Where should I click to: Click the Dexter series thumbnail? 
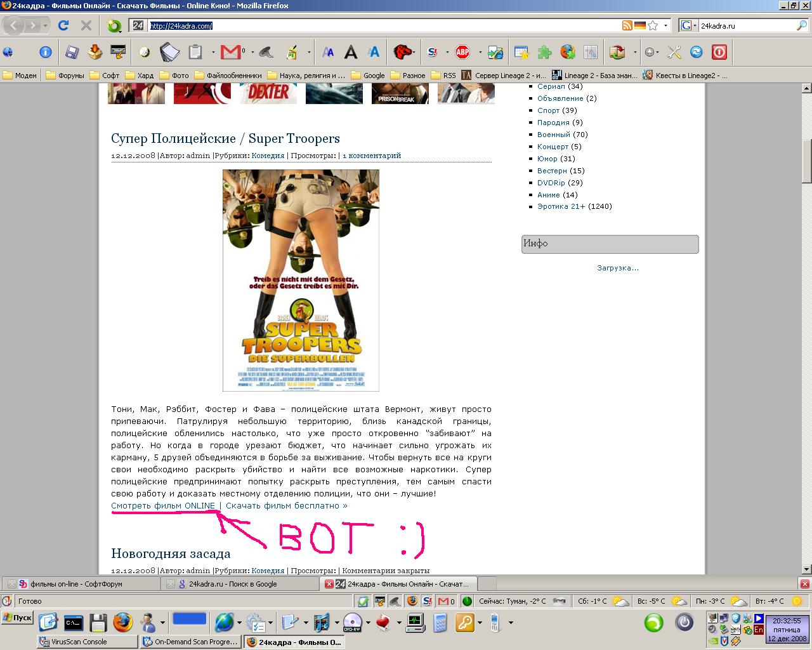[x=268, y=93]
